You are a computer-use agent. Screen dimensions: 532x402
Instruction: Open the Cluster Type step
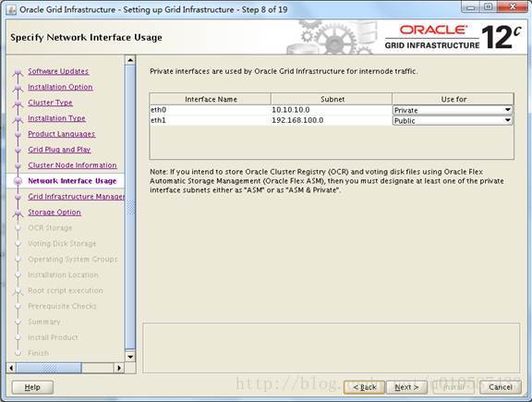[x=50, y=103]
